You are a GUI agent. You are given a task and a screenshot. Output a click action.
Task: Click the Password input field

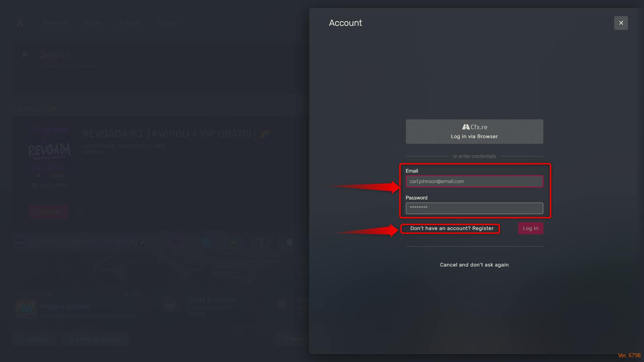pos(474,208)
